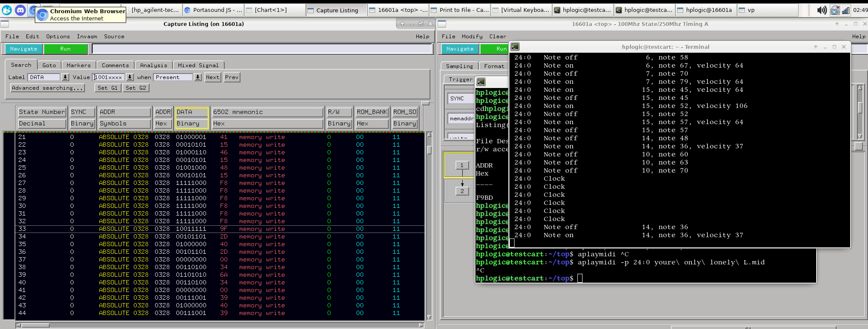Click the small terminal icon of the rear terminal
The image size is (868, 329).
(481, 81)
